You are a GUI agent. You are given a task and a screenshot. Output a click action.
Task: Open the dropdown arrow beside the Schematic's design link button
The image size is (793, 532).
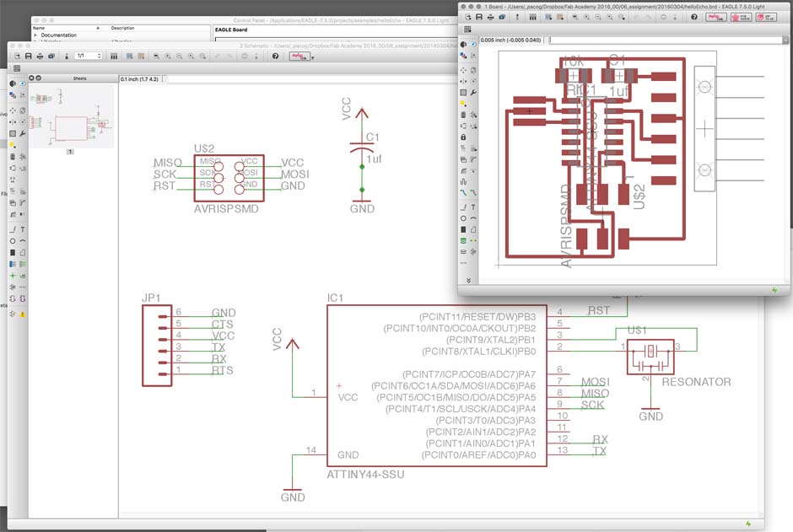(312, 57)
